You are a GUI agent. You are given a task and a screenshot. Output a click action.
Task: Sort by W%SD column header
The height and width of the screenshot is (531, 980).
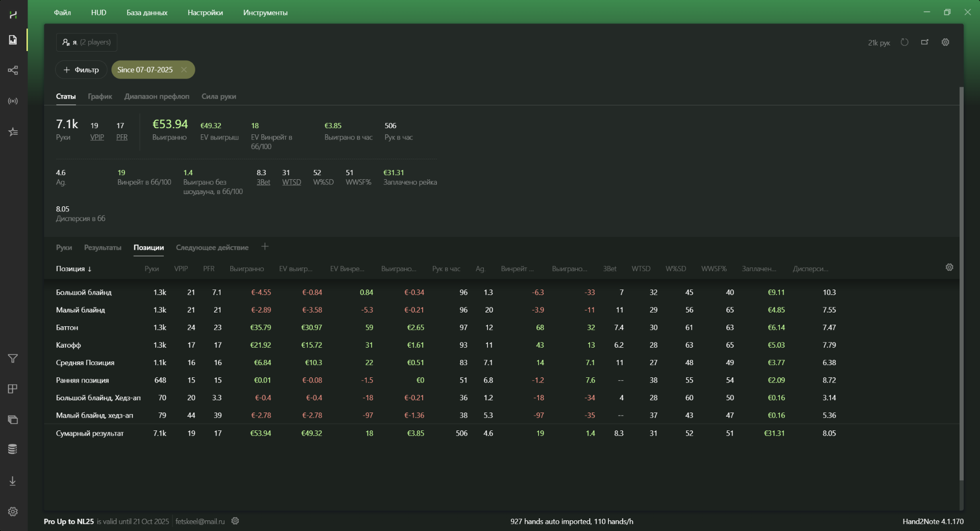click(x=676, y=269)
